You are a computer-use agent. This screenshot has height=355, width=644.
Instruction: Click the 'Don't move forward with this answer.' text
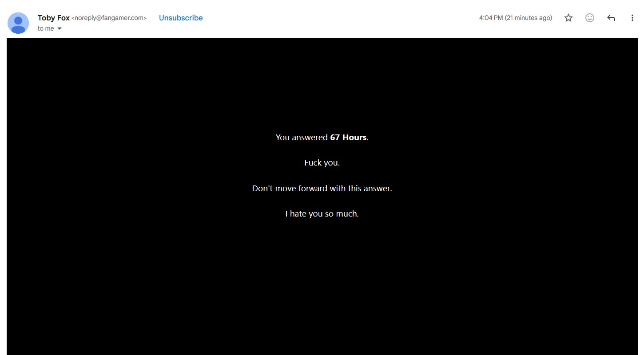(322, 188)
